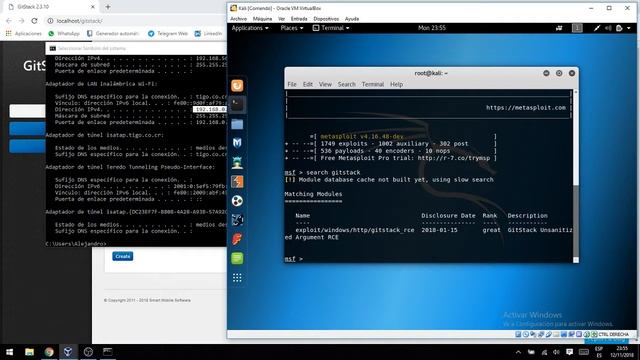Open Windows Start menu
The height and width of the screenshot is (360, 640).
(x=9, y=352)
